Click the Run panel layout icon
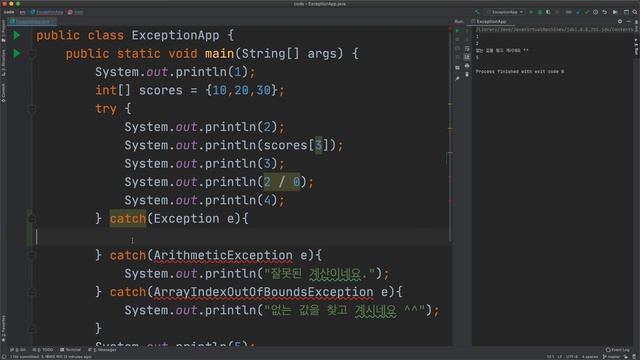This screenshot has height=360, width=640. [457, 68]
